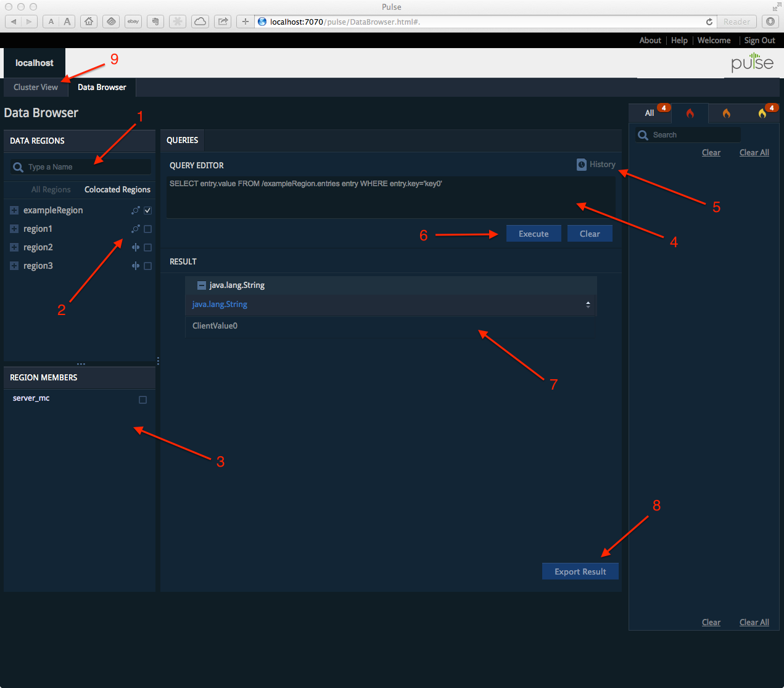The width and height of the screenshot is (784, 688).
Task: Click region type icon beside region2
Action: pos(136,247)
